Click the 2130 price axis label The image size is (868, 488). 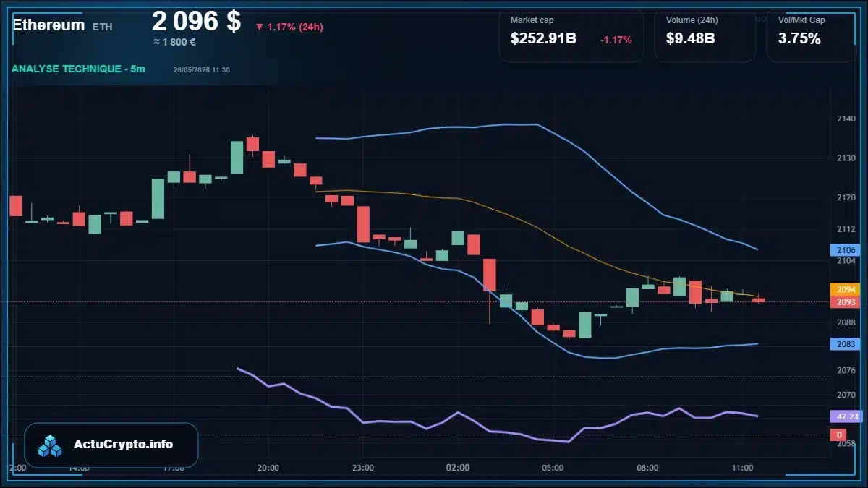[846, 158]
